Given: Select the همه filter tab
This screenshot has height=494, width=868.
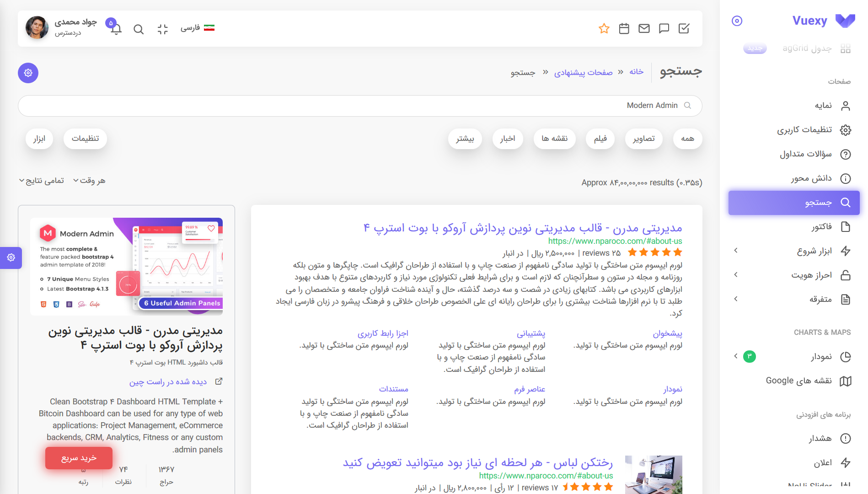Looking at the screenshot, I should click(687, 139).
